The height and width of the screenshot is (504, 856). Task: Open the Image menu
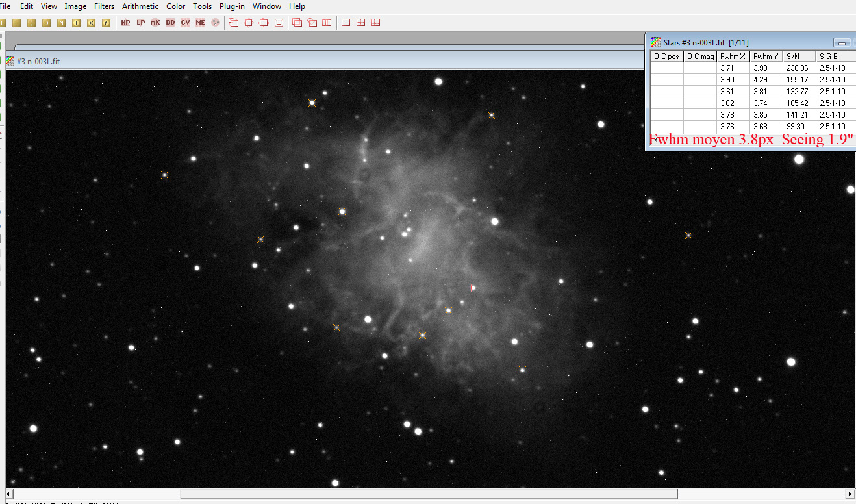(75, 6)
